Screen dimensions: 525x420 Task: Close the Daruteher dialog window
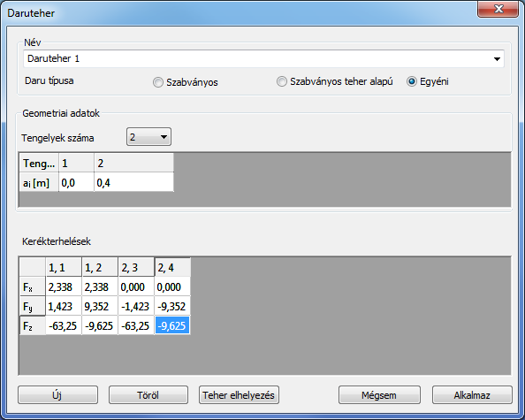(498, 9)
